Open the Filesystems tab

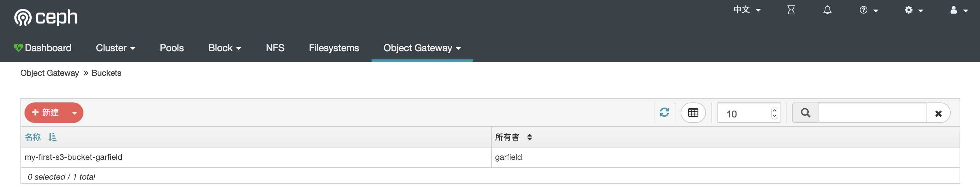click(334, 48)
